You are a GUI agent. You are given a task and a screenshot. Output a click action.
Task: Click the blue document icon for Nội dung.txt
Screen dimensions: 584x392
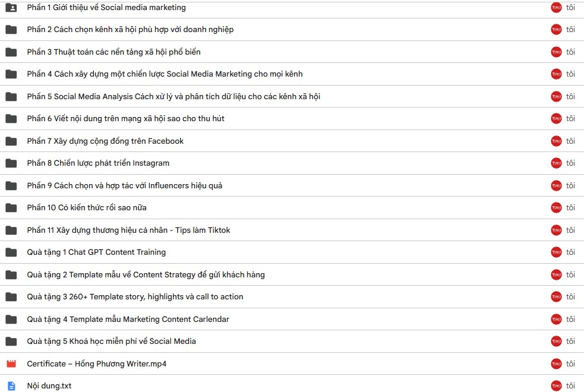tap(11, 386)
